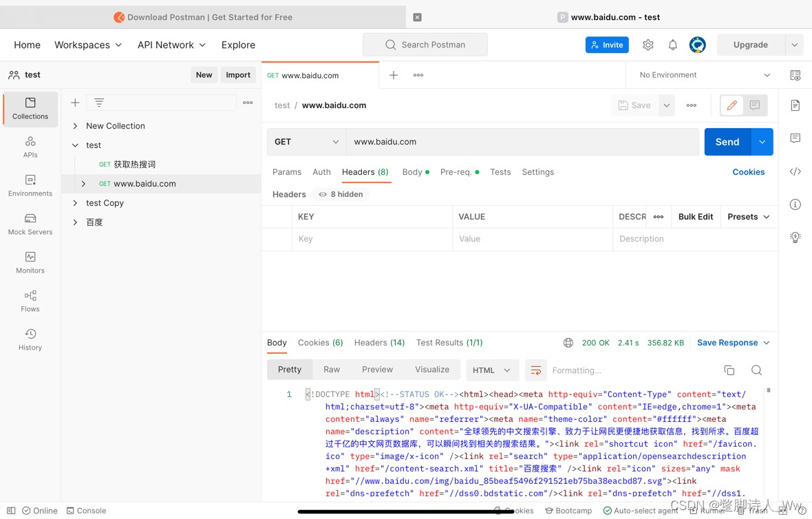This screenshot has width=812, height=519.
Task: Switch to the request Body tab
Action: pos(416,172)
